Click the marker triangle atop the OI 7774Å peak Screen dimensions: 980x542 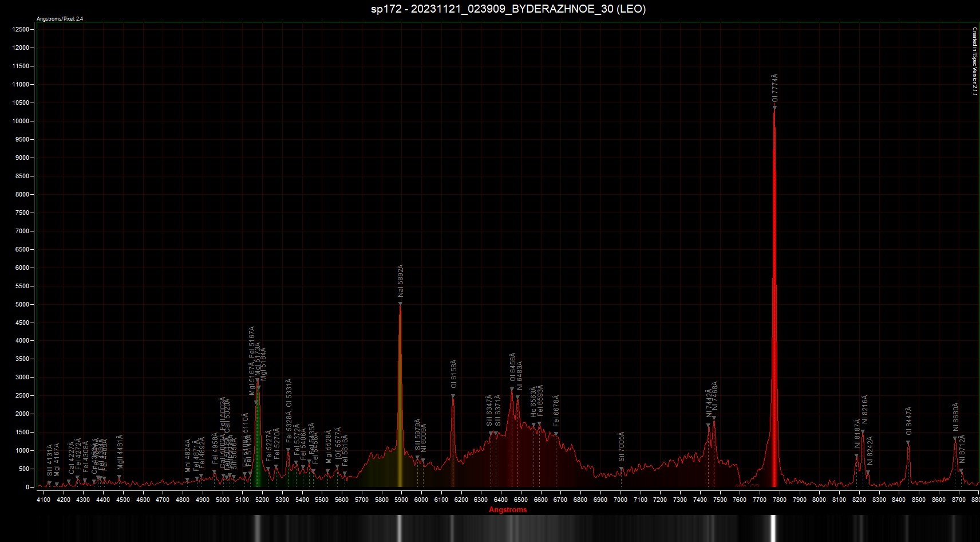774,108
